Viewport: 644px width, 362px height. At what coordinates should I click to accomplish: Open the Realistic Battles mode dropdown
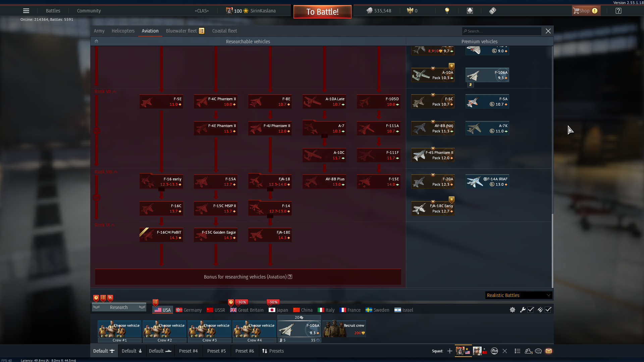pos(518,295)
